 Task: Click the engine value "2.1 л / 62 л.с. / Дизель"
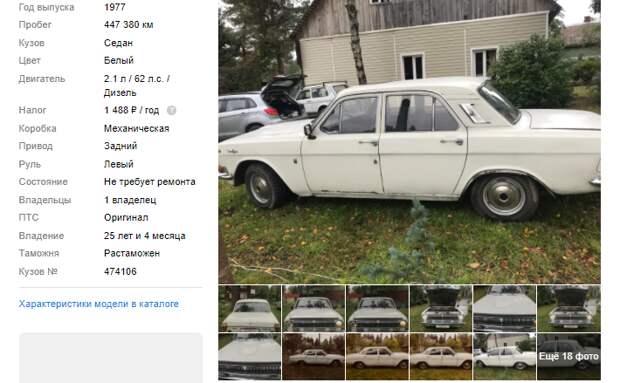(137, 85)
